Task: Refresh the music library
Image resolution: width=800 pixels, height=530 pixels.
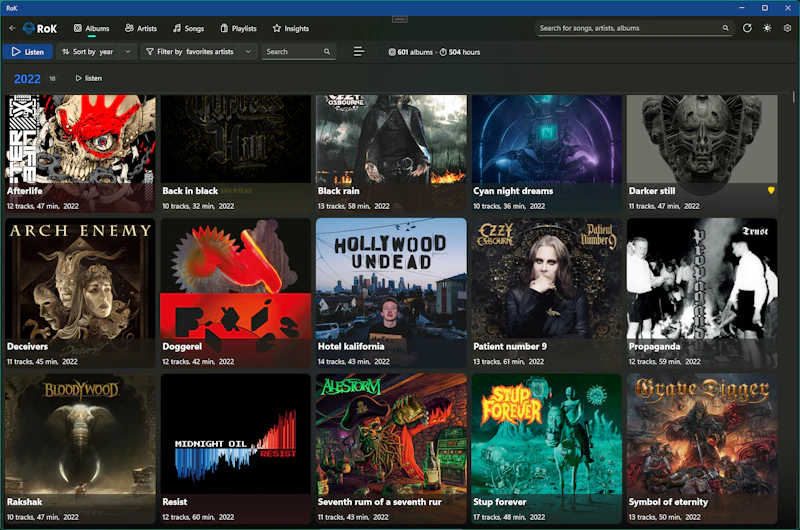Action: pyautogui.click(x=747, y=28)
